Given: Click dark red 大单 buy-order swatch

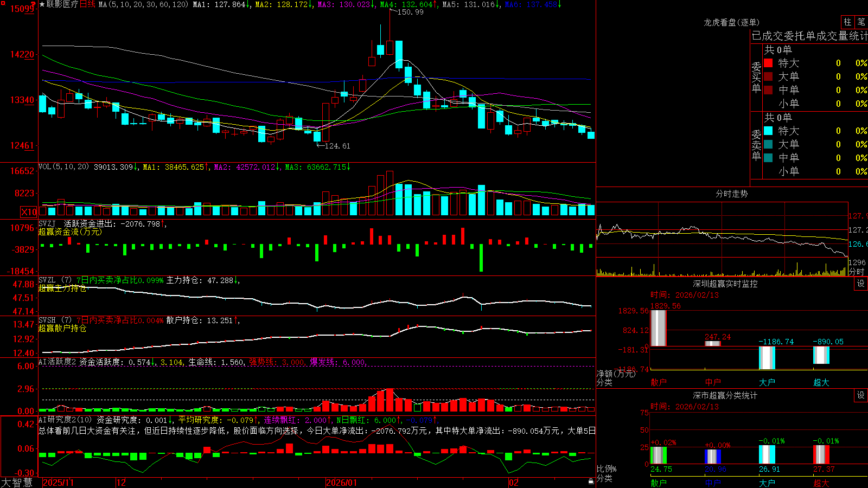Looking at the screenshot, I should click(768, 76).
